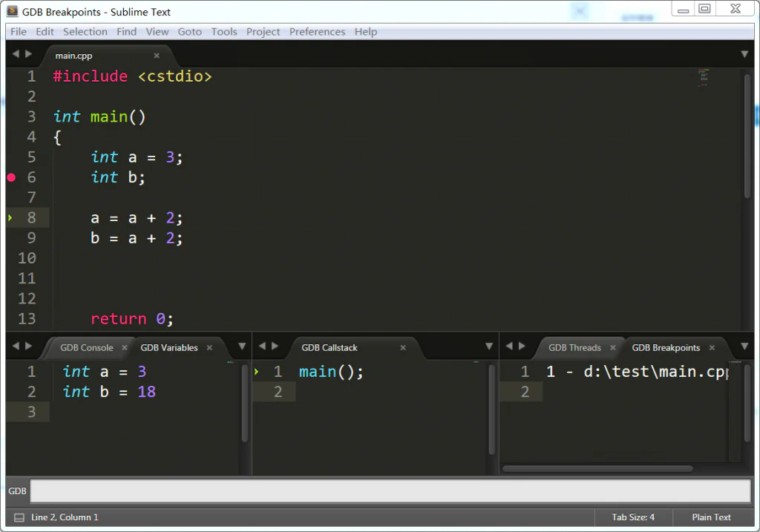The width and height of the screenshot is (760, 532).
Task: Open the GDB Variables pane tab dropdown
Action: pos(242,347)
